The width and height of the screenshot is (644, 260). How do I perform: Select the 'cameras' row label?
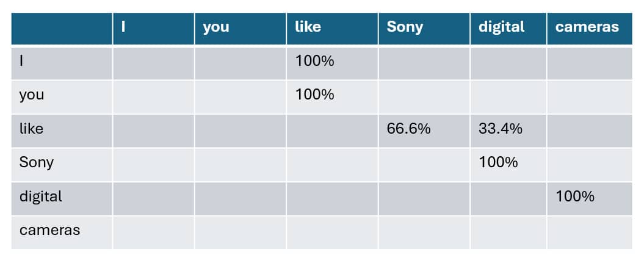tap(62, 233)
